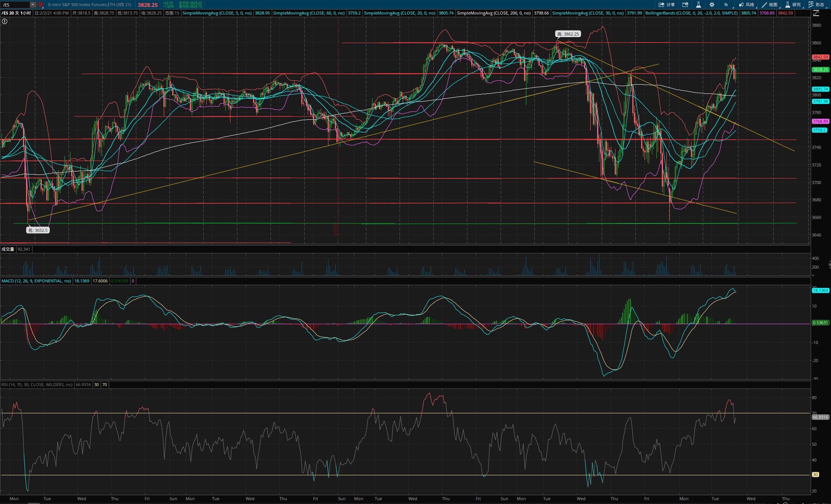The height and width of the screenshot is (504, 831).
Task: Click the 高: 3862.25 high price bubble
Action: (568, 34)
